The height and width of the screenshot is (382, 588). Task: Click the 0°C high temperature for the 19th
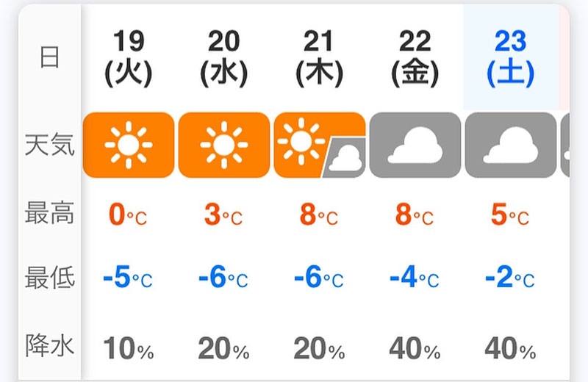(128, 215)
